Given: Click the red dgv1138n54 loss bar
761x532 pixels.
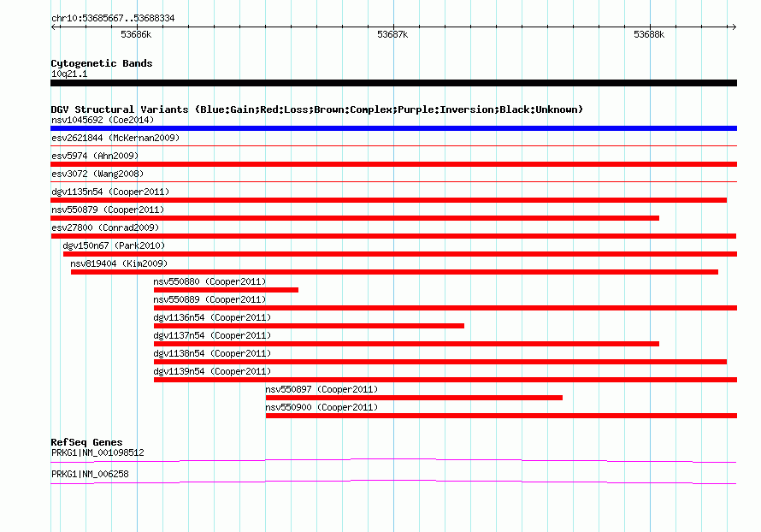Looking at the screenshot, I should (x=440, y=362).
